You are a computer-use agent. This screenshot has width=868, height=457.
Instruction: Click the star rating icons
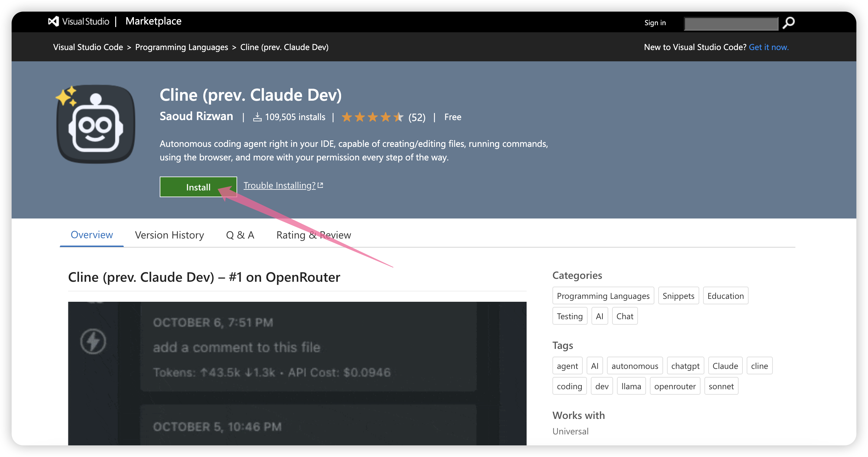point(372,117)
